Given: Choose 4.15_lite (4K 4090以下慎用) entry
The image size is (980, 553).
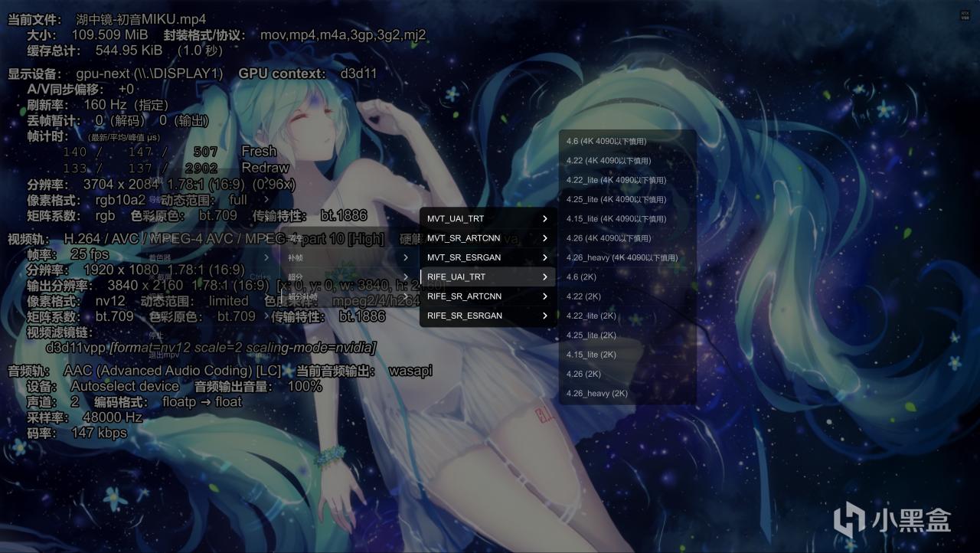Looking at the screenshot, I should (x=628, y=219).
